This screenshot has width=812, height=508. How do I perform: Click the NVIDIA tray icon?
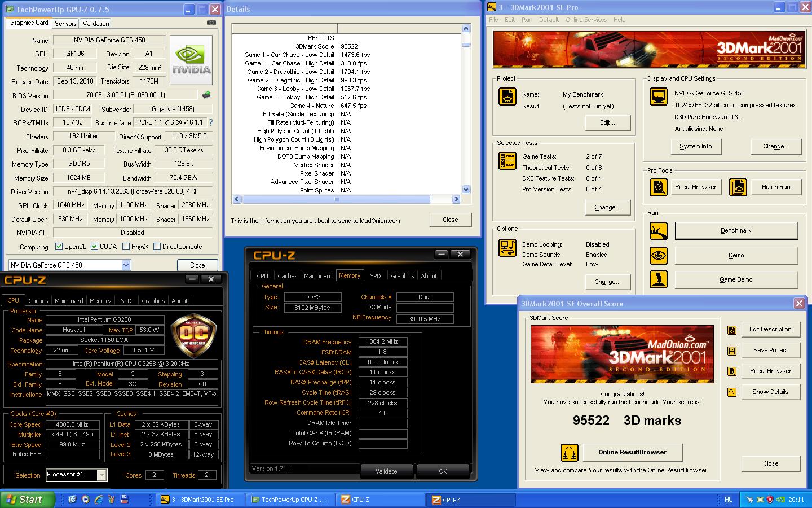pyautogui.click(x=780, y=500)
